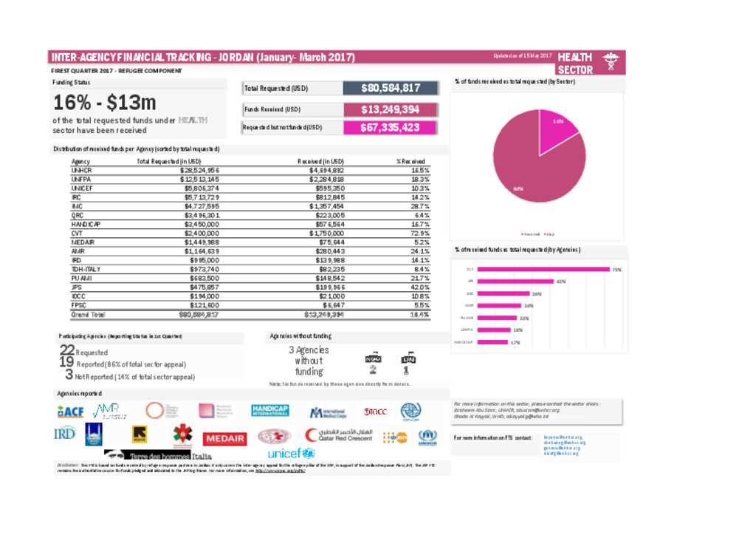756x535 pixels.
Task: Click the $67,335,423 not funded value
Action: point(390,128)
